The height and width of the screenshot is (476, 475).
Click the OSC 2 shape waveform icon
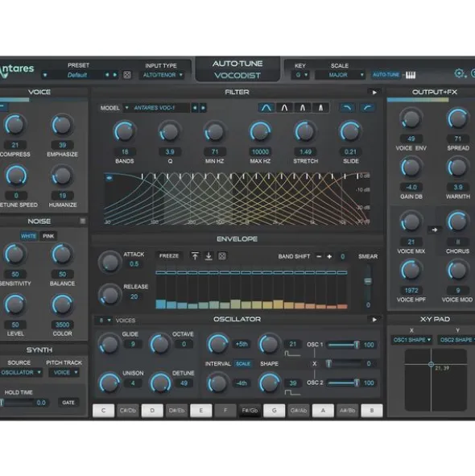coord(292,393)
